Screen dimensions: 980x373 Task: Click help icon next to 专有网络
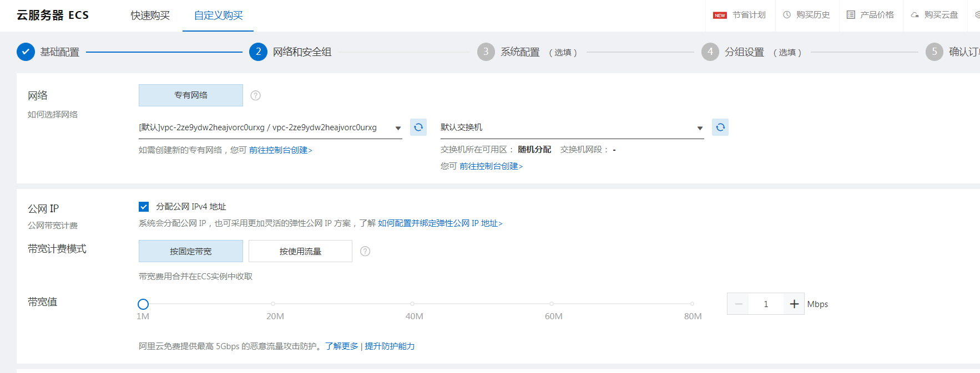pos(255,95)
